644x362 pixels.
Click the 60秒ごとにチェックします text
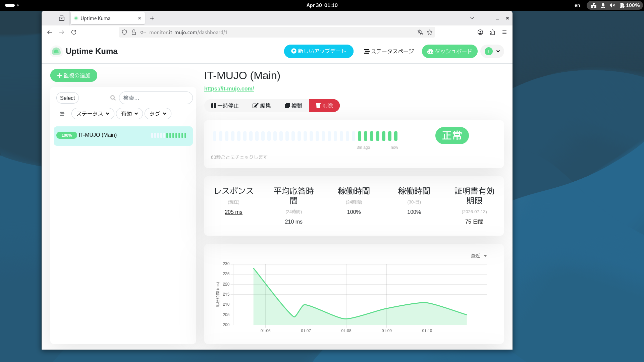pyautogui.click(x=239, y=157)
